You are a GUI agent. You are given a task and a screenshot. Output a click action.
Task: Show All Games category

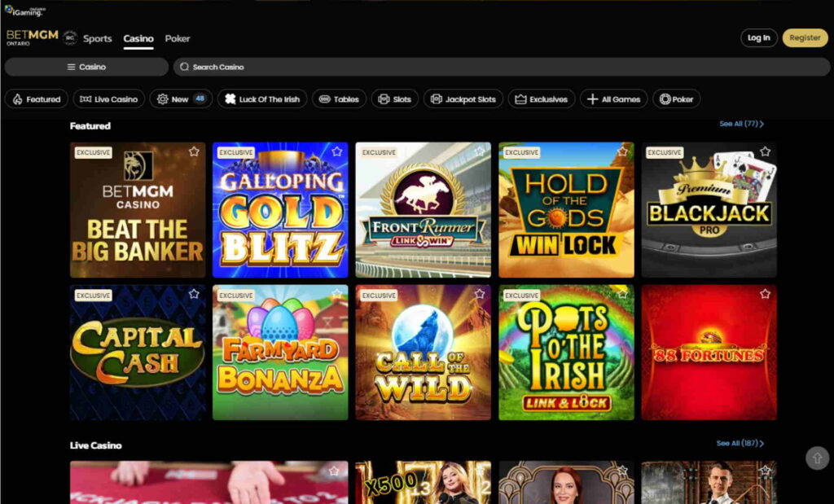pos(614,99)
